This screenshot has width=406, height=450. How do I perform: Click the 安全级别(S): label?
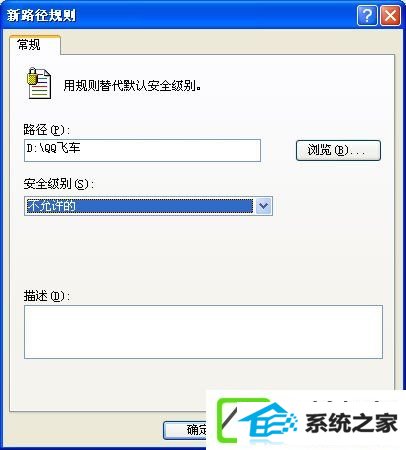click(x=59, y=184)
